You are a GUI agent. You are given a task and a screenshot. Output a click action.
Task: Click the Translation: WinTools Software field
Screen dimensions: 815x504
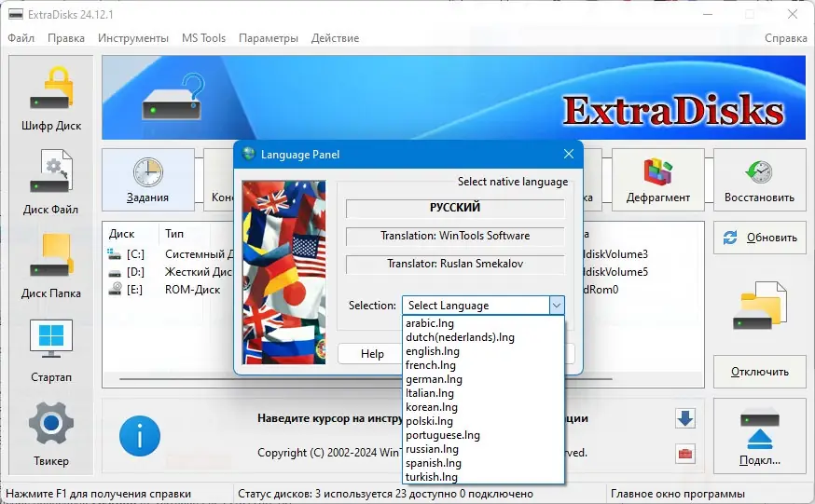coord(455,236)
